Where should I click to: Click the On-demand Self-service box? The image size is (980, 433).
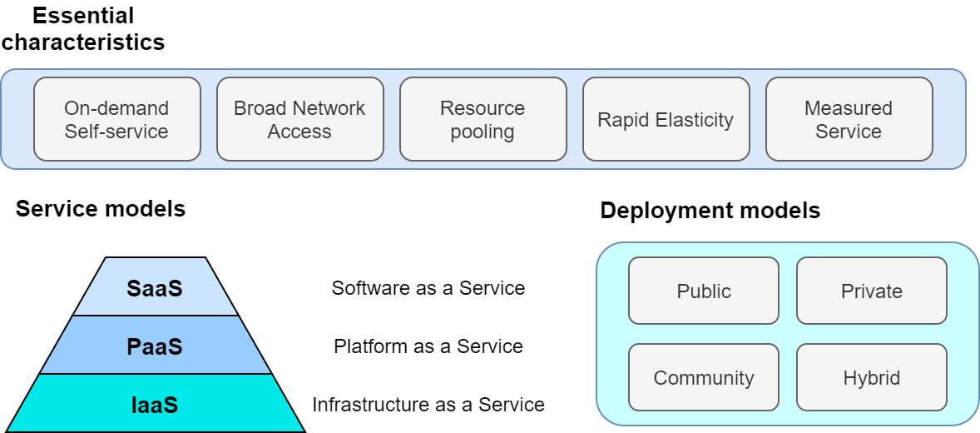click(116, 119)
